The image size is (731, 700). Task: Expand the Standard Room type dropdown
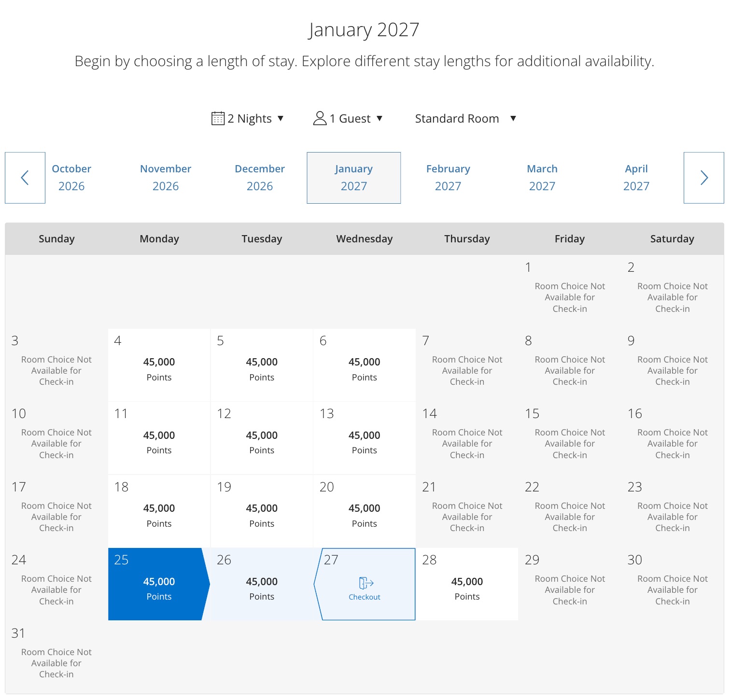coord(513,118)
